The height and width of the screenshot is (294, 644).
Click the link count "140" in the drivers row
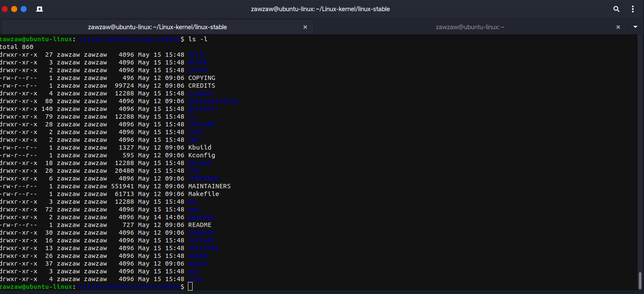[x=47, y=109]
